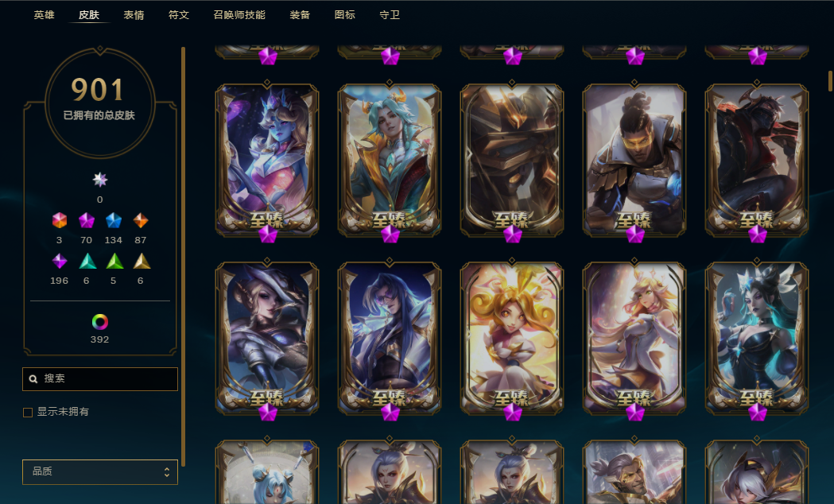Click the magenta pentagon gem above 70
The width and height of the screenshot is (834, 504).
pyautogui.click(x=86, y=220)
